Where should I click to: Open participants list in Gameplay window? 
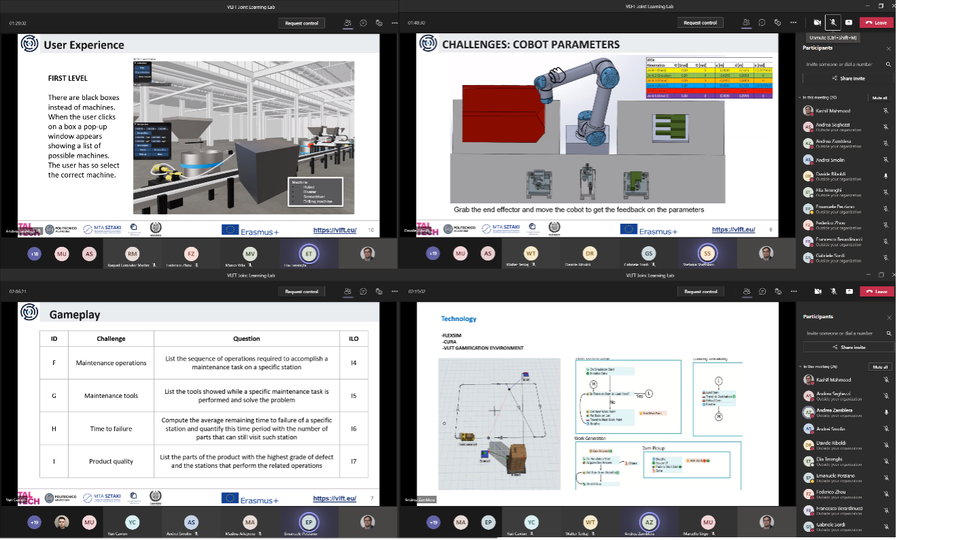(347, 292)
